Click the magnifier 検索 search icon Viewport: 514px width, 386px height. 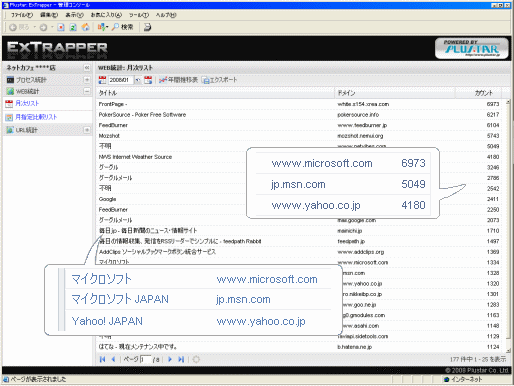coord(115,27)
